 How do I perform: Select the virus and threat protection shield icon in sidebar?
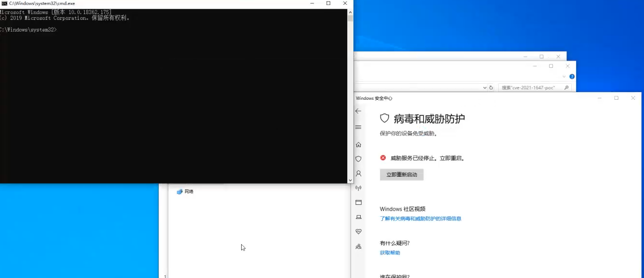(x=358, y=159)
